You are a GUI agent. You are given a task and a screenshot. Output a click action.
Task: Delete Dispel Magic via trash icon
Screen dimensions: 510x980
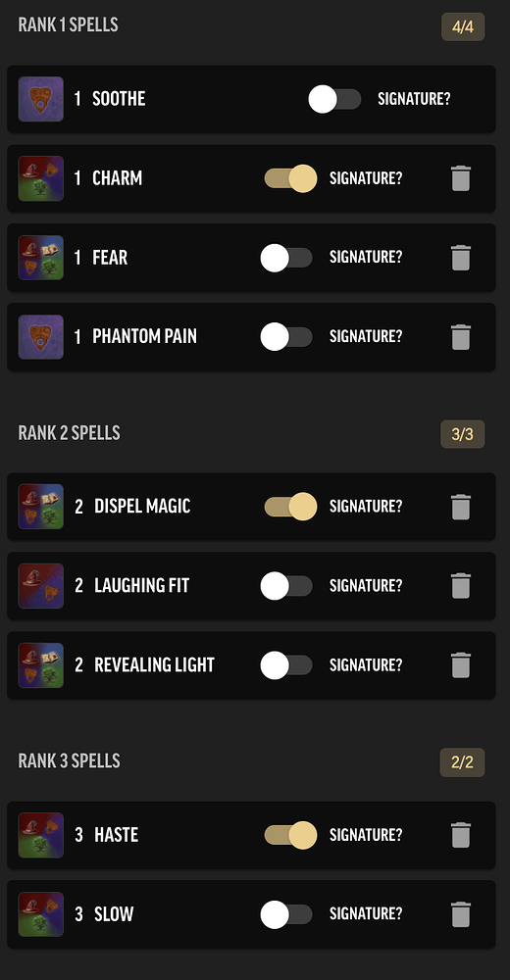461,507
